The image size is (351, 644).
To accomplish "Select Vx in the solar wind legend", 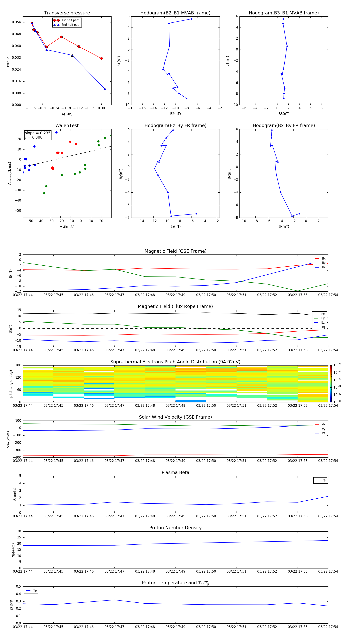I will pos(320,424).
